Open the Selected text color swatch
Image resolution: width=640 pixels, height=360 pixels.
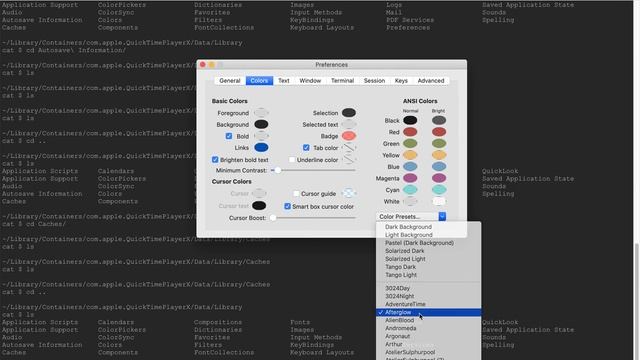tap(349, 124)
